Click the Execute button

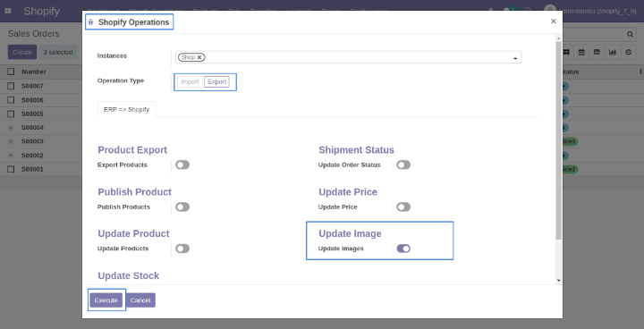[106, 300]
